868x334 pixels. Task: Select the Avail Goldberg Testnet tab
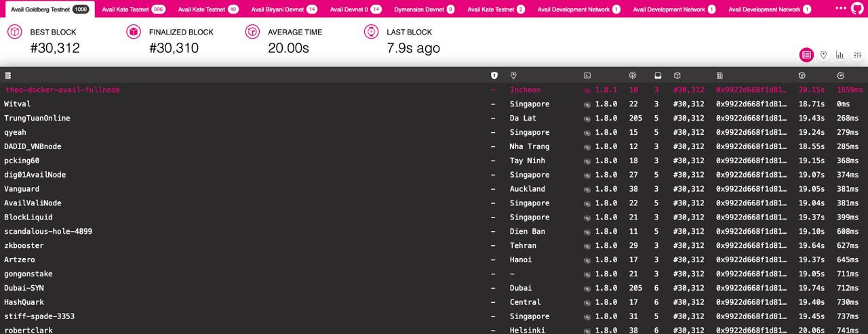pos(50,9)
